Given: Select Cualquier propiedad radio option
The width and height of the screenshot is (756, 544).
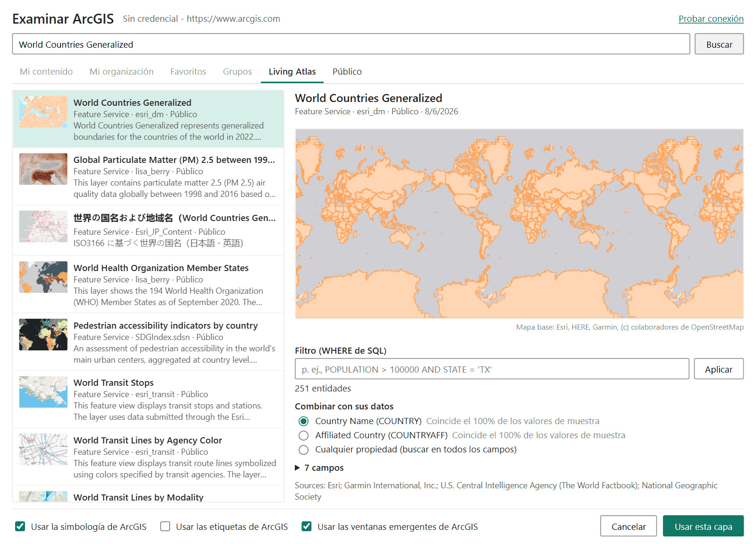Looking at the screenshot, I should point(304,450).
